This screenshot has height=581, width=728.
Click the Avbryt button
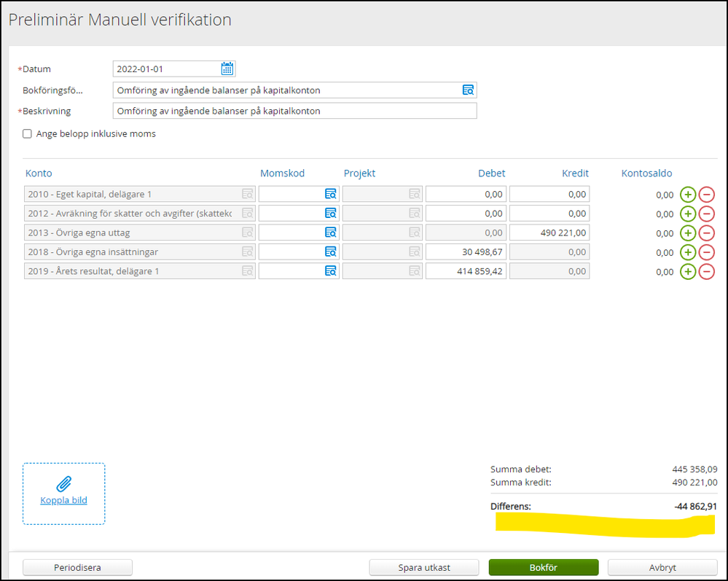[x=662, y=567]
